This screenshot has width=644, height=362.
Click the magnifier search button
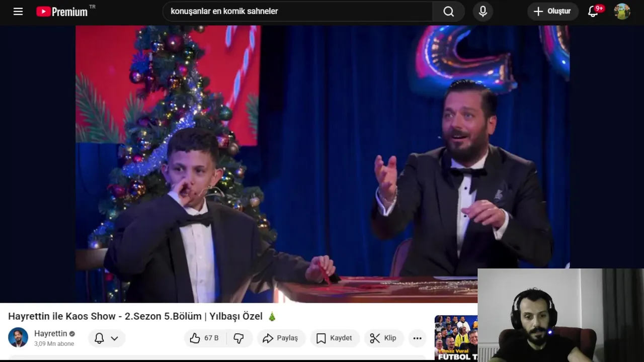(449, 11)
